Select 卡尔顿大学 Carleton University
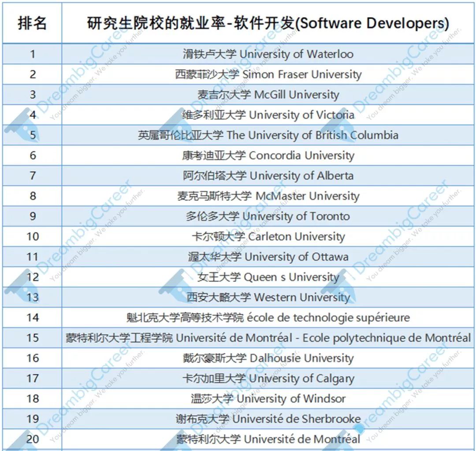The width and height of the screenshot is (476, 451). click(268, 237)
